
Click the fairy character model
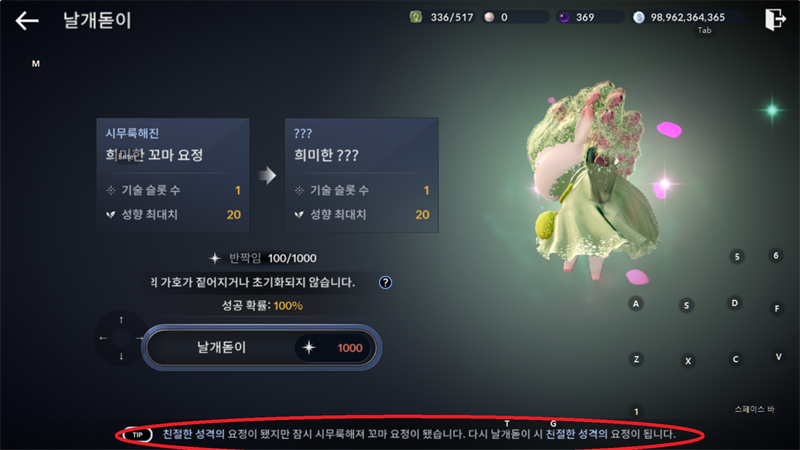(594, 179)
